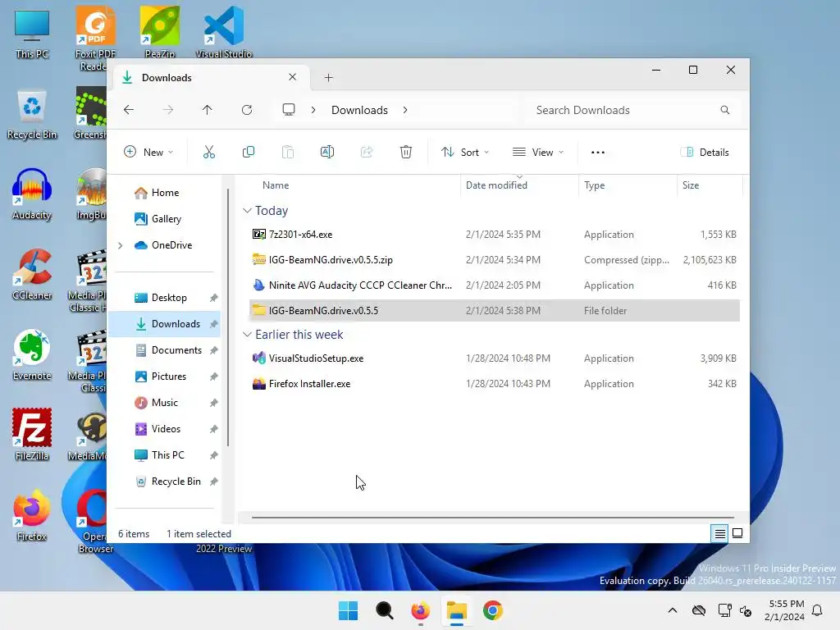This screenshot has width=840, height=630.
Task: Open Windows Start menu
Action: point(348,610)
